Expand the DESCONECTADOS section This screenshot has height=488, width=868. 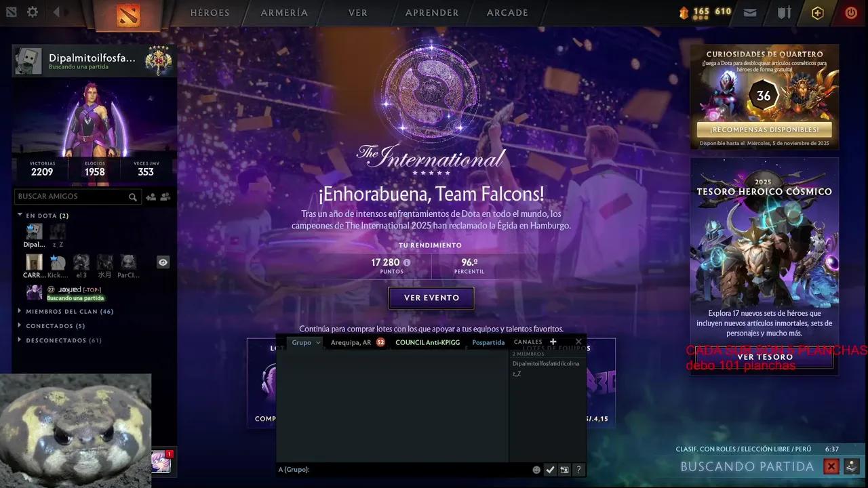(60, 340)
